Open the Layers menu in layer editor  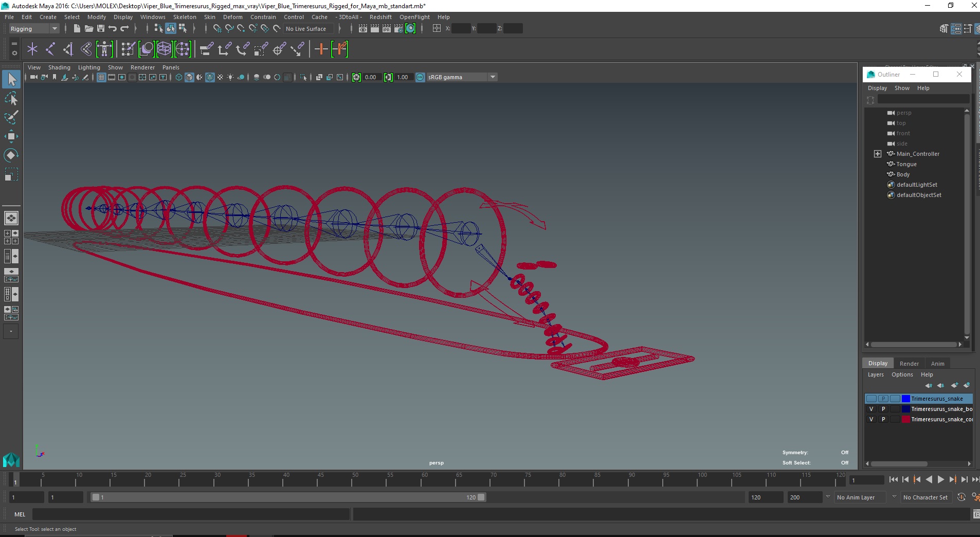pos(876,374)
